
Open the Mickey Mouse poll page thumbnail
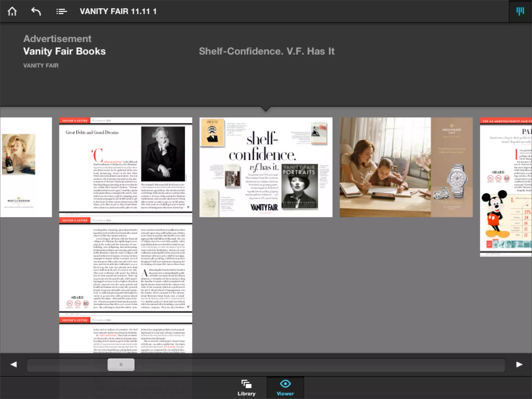tap(506, 187)
